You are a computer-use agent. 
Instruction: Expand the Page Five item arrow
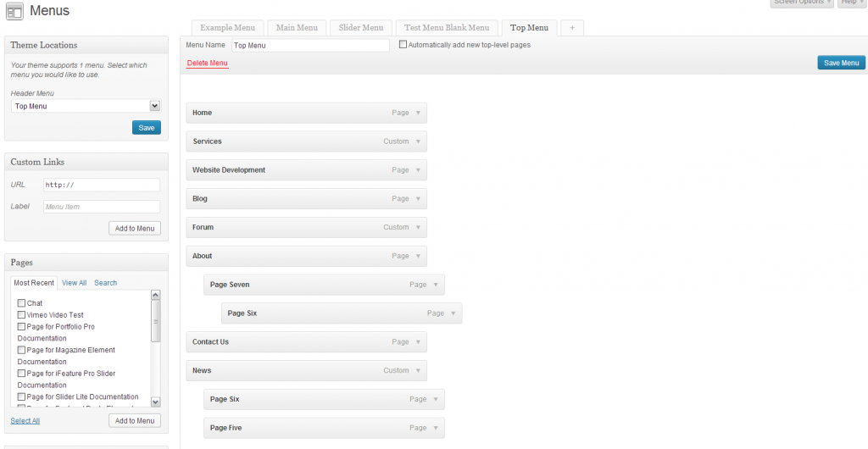point(436,428)
